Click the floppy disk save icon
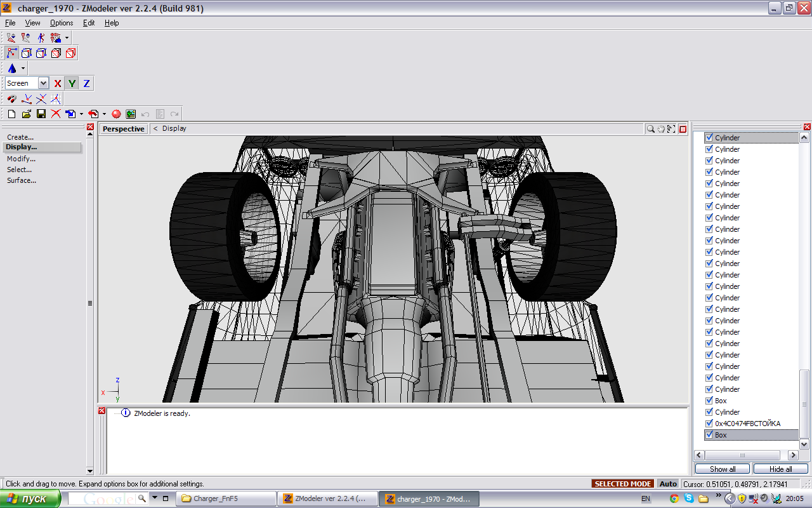Viewport: 812px width, 508px height. pyautogui.click(x=41, y=114)
